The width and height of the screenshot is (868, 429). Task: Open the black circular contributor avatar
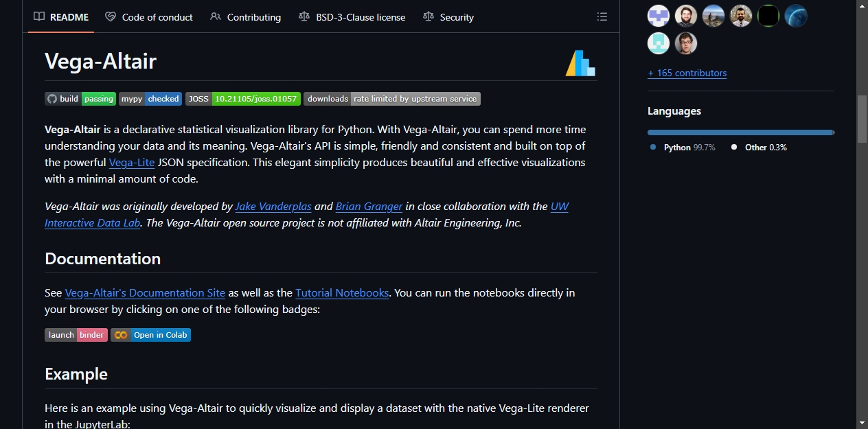pyautogui.click(x=768, y=16)
